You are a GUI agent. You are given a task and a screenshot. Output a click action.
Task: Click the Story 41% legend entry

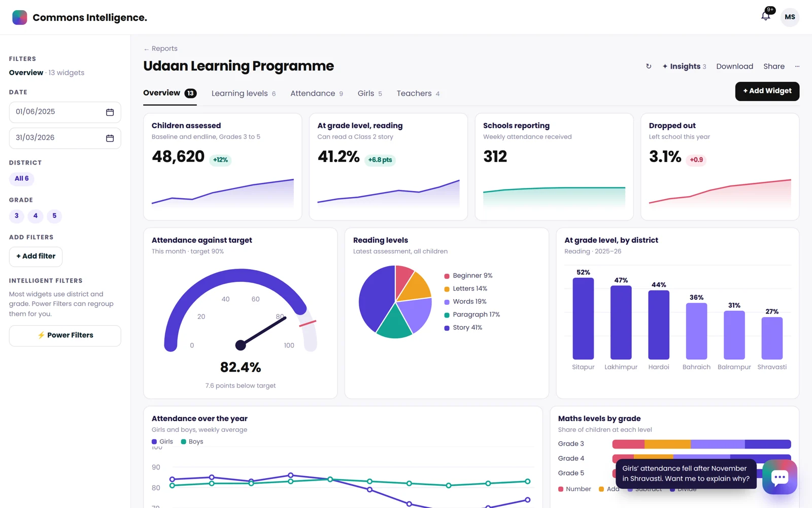(x=463, y=328)
